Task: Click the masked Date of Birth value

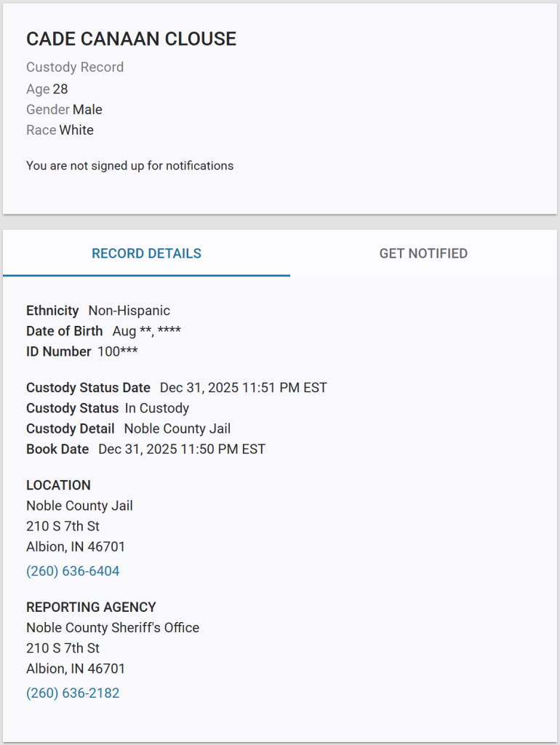Action: [146, 331]
